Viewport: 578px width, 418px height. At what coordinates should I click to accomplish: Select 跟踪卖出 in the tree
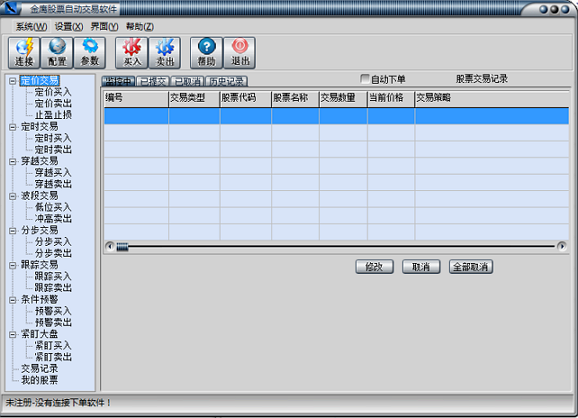tap(53, 288)
